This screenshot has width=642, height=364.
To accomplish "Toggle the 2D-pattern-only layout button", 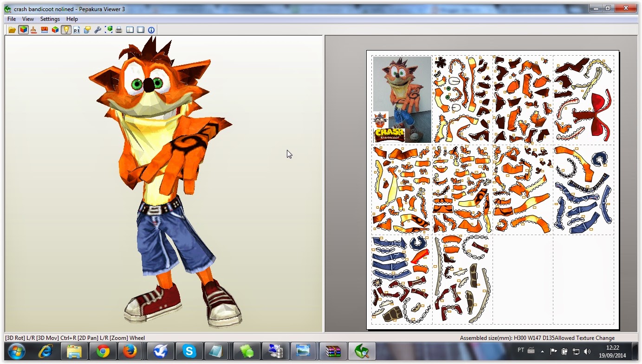I will 142,30.
